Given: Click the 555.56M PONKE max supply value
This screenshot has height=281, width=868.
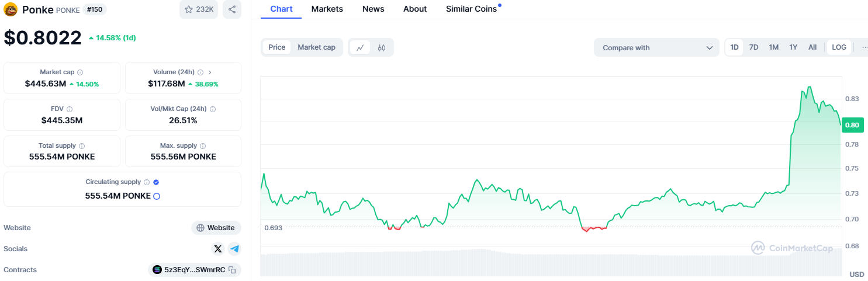Looking at the screenshot, I should coord(183,157).
